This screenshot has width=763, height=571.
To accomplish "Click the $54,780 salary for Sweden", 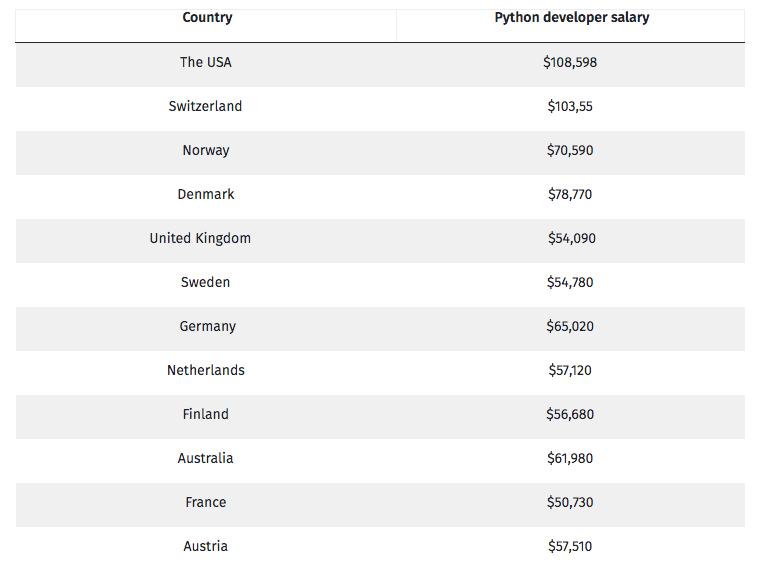I will click(x=570, y=282).
